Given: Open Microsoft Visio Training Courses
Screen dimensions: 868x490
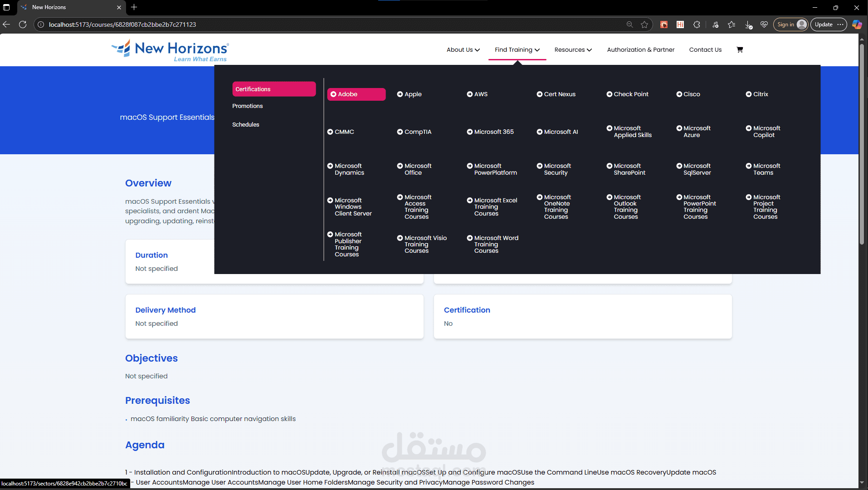Looking at the screenshot, I should coord(422,245).
